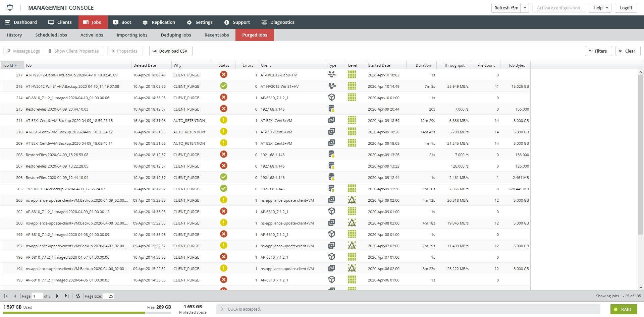
Task: Go to the first page of results
Action: click(6, 296)
